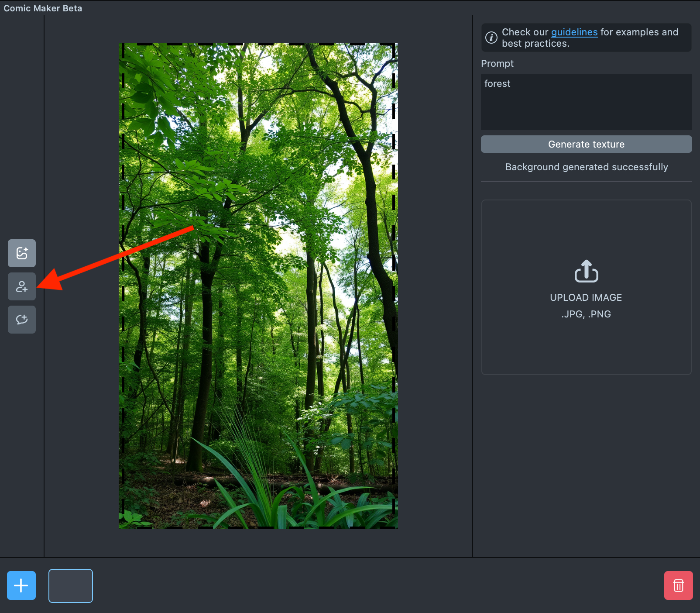
Task: Click the forest image on the canvas
Action: click(258, 286)
